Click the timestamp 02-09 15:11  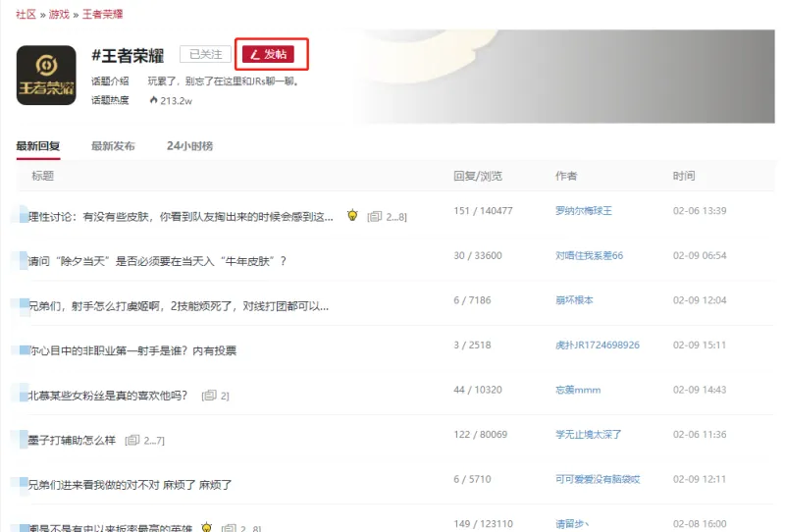tap(700, 346)
